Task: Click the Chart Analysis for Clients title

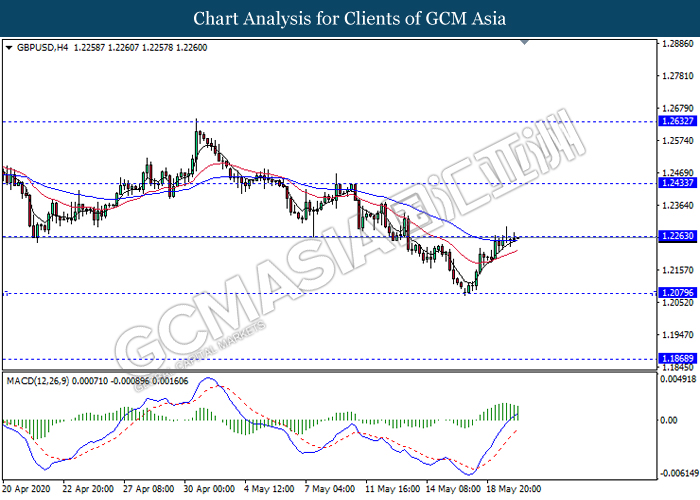Action: tap(350, 19)
